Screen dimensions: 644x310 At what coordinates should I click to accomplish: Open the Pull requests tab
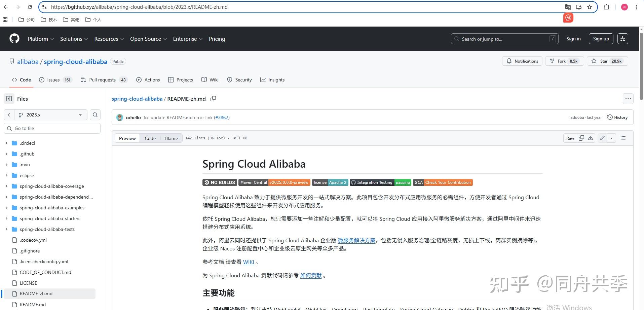point(104,80)
